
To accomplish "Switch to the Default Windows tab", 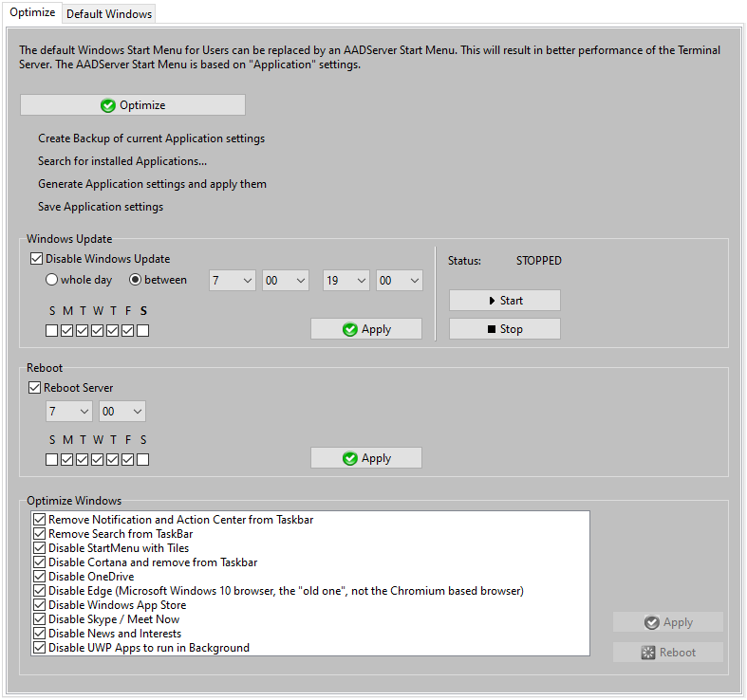I will point(109,14).
